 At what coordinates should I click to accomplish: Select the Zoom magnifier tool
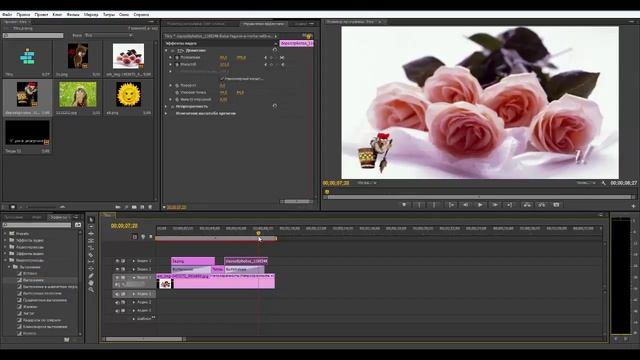91,290
